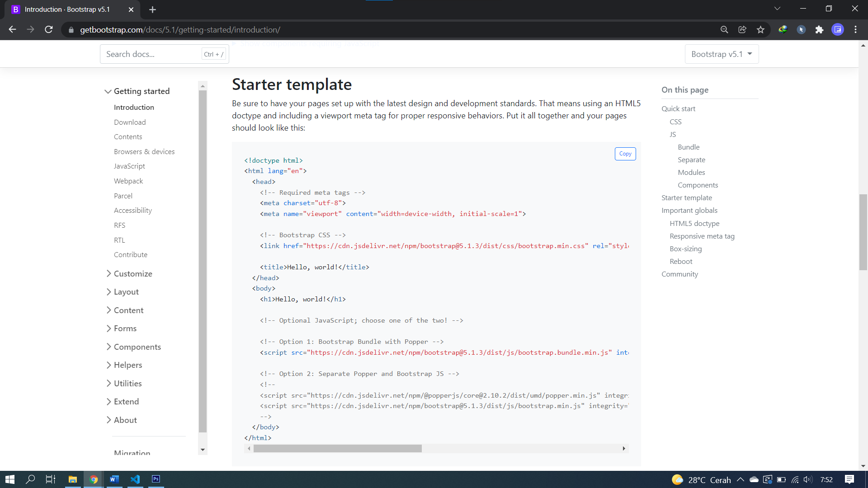The height and width of the screenshot is (488, 868).
Task: Expand the About section
Action: click(121, 420)
